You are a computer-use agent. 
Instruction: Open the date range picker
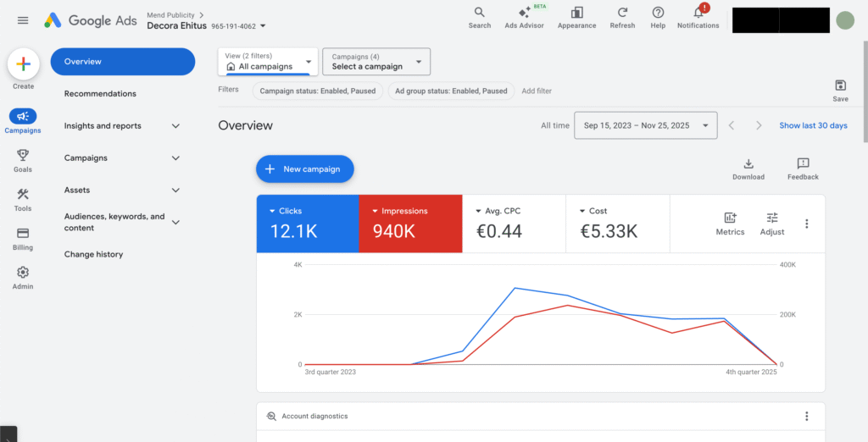645,125
